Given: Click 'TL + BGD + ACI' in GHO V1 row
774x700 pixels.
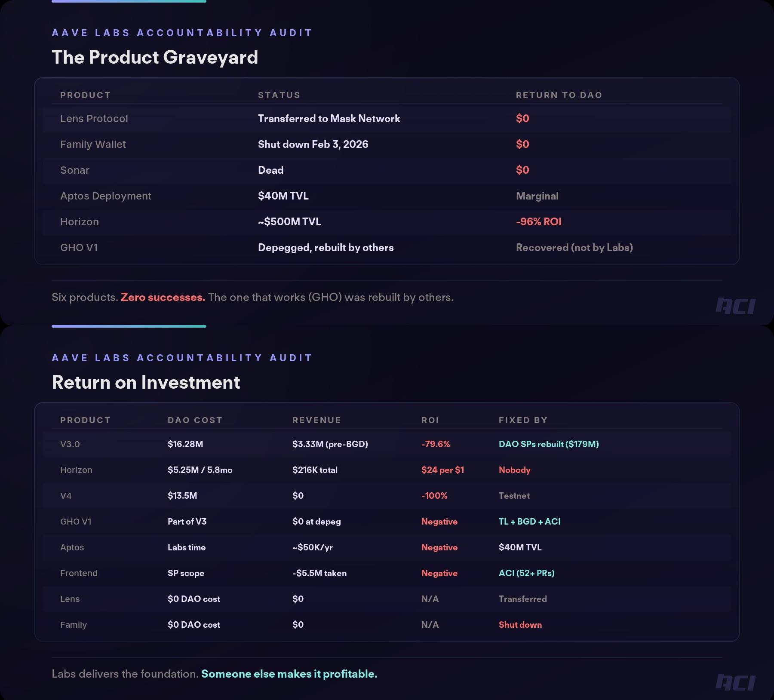Looking at the screenshot, I should point(529,522).
